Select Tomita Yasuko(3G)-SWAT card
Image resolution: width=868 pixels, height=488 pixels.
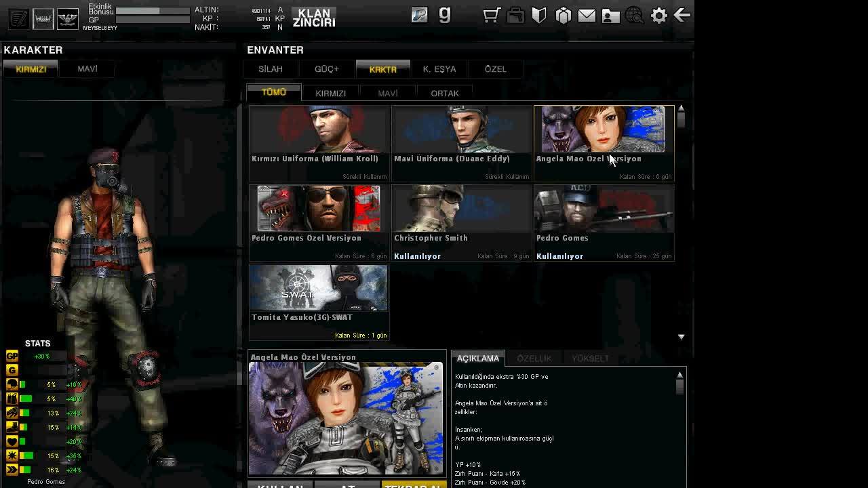coord(319,302)
